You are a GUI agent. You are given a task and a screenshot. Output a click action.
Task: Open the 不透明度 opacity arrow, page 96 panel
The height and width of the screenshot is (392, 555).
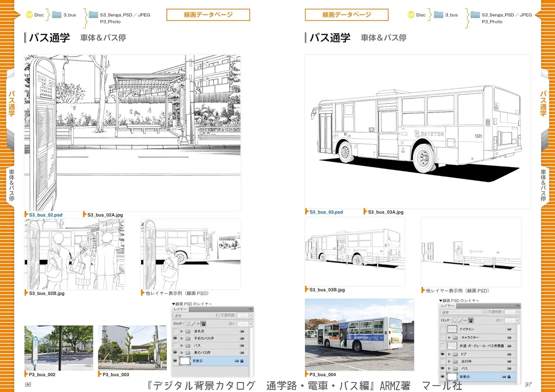tap(250, 315)
